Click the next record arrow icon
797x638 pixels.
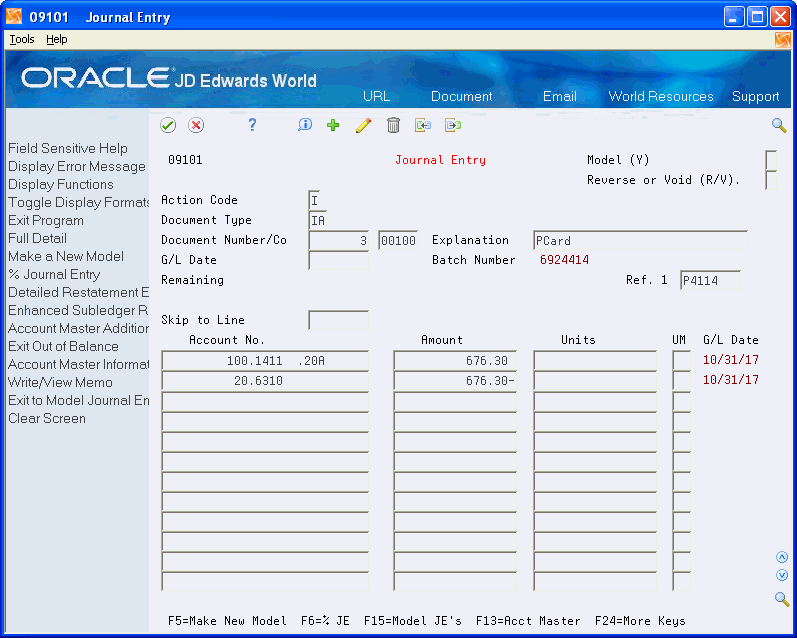click(452, 125)
